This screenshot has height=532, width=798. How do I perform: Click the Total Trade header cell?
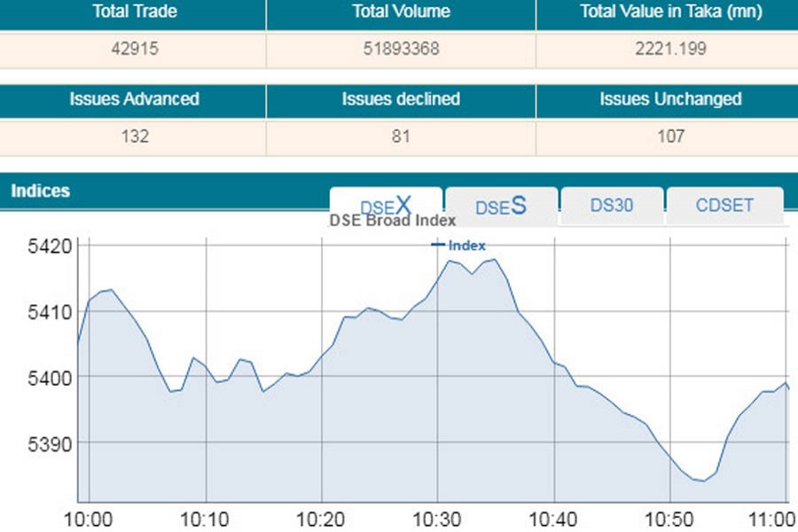coord(134,12)
